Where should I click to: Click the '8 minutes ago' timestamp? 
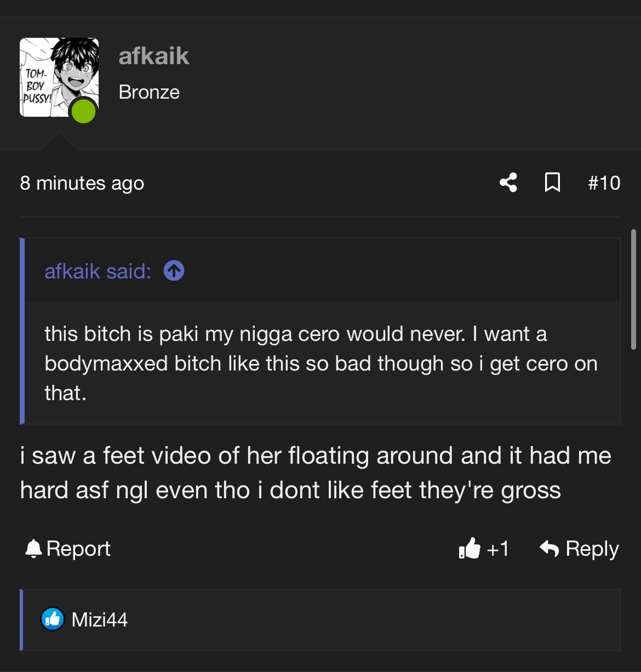point(82,183)
